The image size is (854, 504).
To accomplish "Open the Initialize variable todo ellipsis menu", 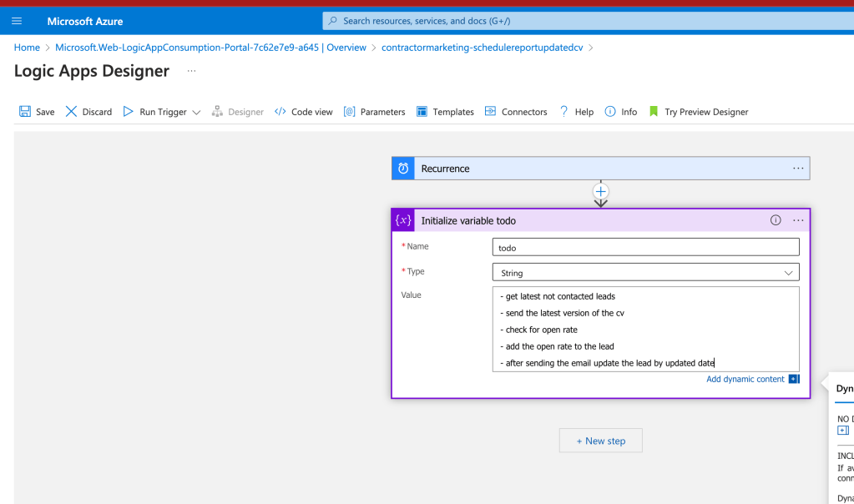I will [x=798, y=220].
